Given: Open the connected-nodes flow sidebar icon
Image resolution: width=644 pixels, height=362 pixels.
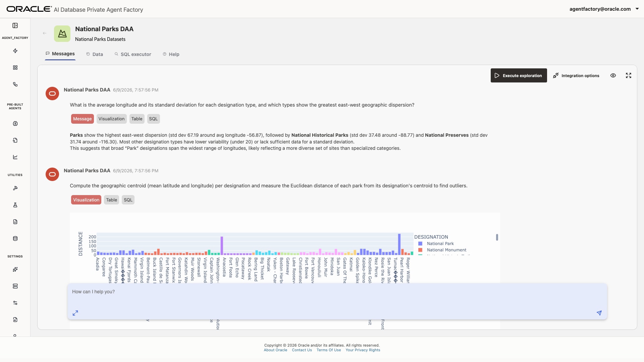Looking at the screenshot, I should [15, 84].
